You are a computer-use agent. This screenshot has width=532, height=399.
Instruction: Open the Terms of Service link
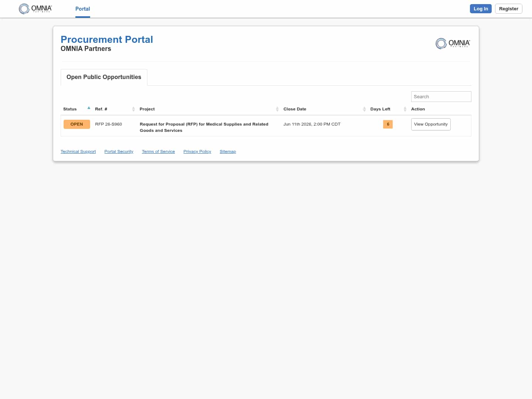(x=158, y=151)
